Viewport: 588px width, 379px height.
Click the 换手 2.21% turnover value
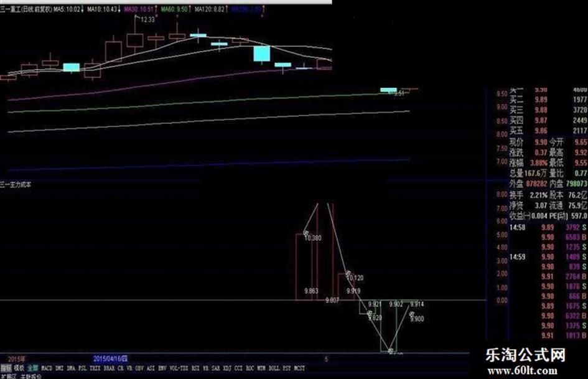click(538, 195)
